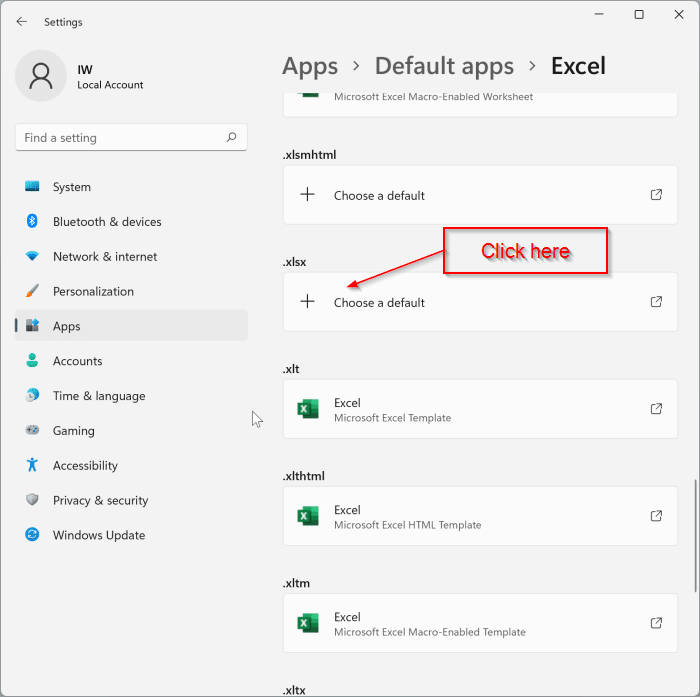
Task: Open external link icon for .xlsx
Action: point(656,302)
